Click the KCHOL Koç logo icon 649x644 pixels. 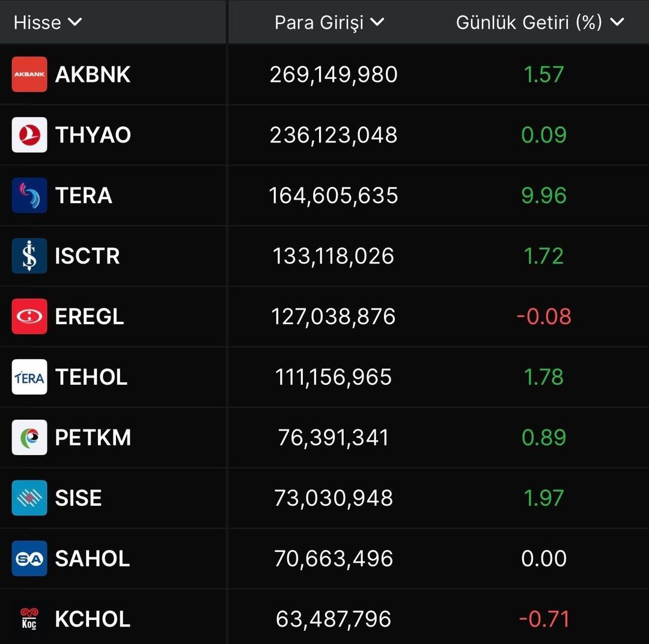29,619
